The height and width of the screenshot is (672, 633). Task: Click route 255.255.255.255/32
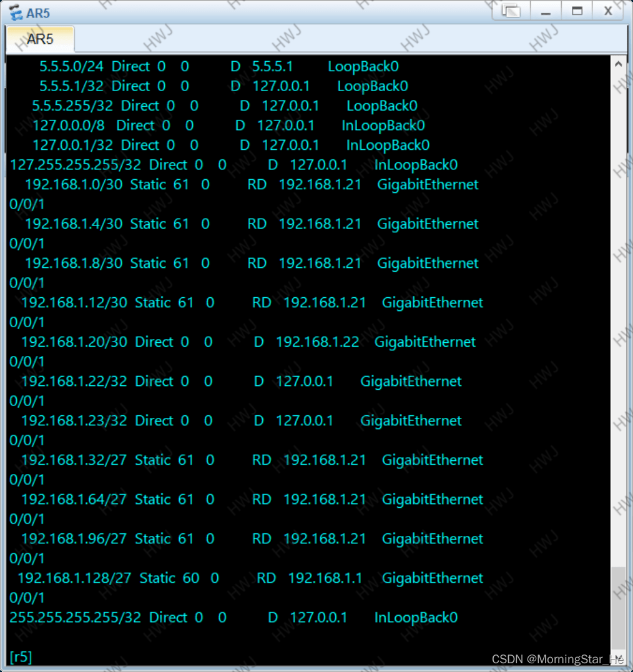[x=76, y=618]
